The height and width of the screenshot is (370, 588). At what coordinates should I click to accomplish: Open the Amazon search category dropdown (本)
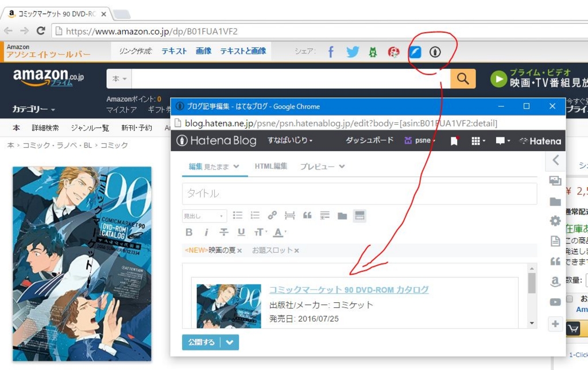click(119, 79)
